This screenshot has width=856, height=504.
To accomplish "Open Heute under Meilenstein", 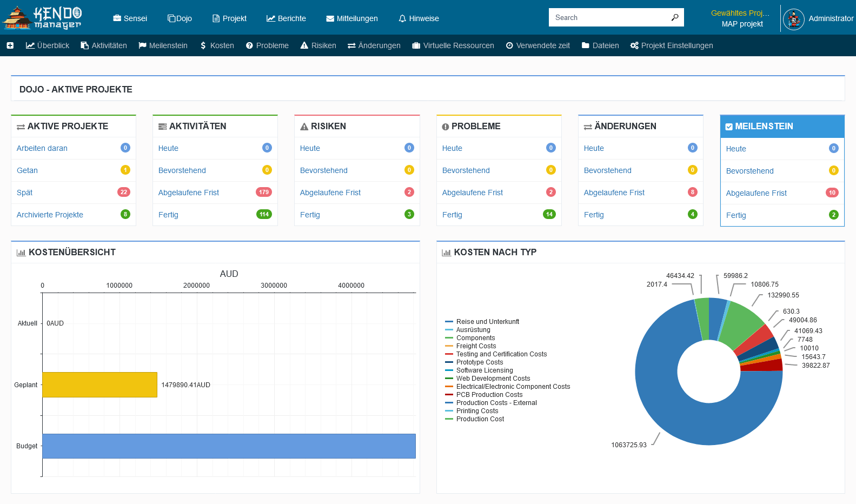I will pos(736,149).
